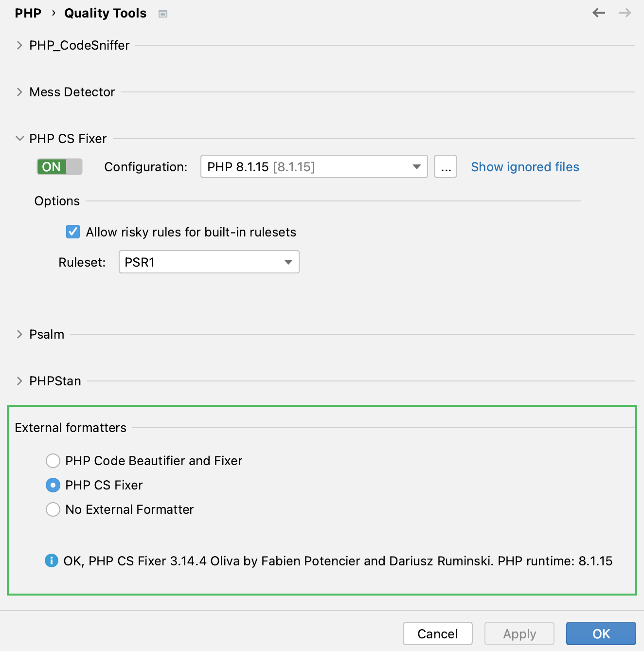The image size is (644, 651).
Task: Select PHP Code Beautifier and Fixer radio button
Action: tap(53, 461)
